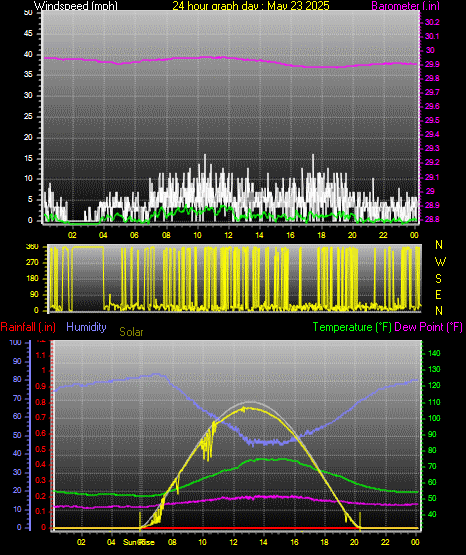Click the E compass direction label

click(x=438, y=295)
